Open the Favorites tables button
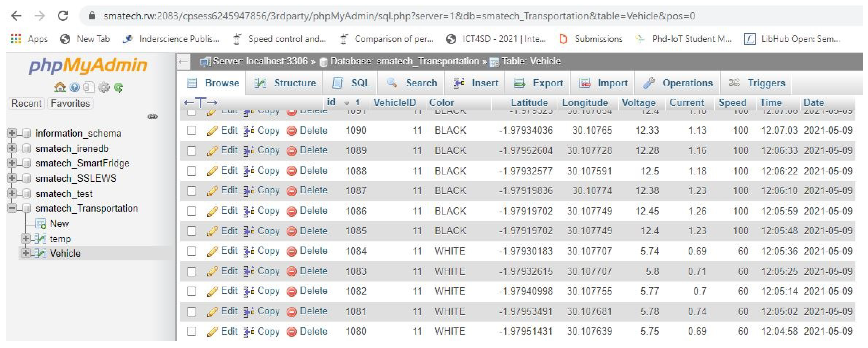This screenshot has height=348, width=868. click(x=70, y=103)
